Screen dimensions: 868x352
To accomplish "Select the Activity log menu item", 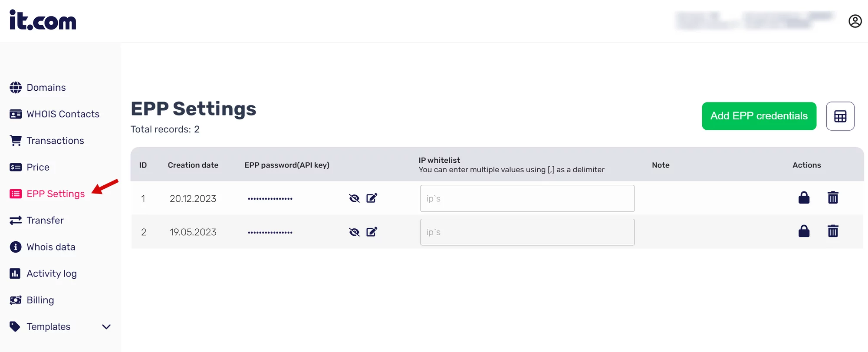I will (51, 273).
